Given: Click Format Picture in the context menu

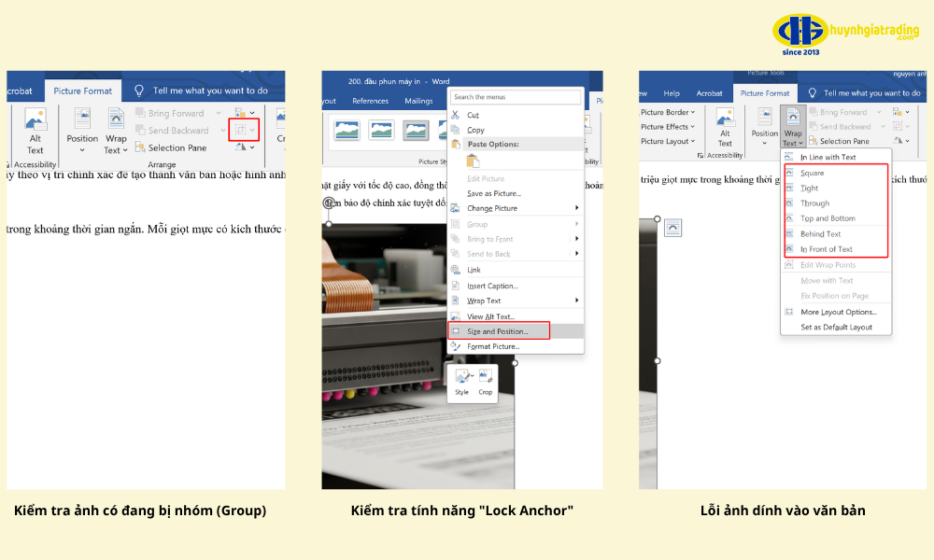Looking at the screenshot, I should click(x=493, y=346).
